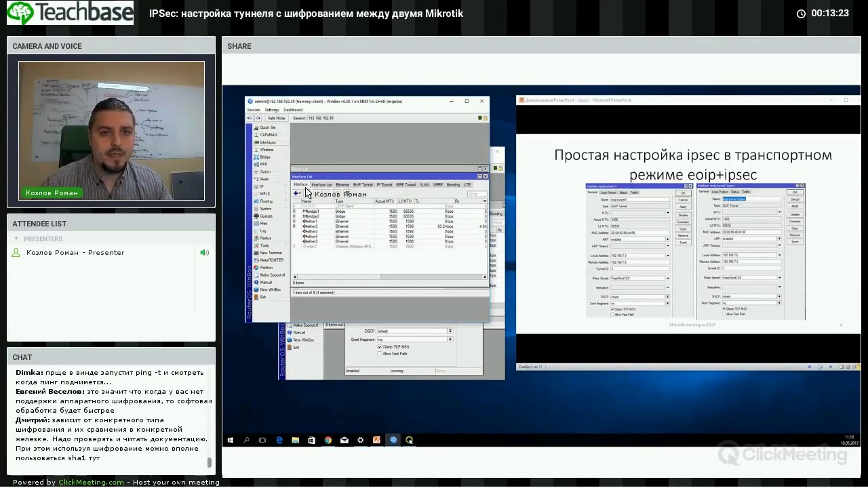This screenshot has height=488, width=868.
Task: Click New WinBox in front sidebar
Action: pyautogui.click(x=269, y=289)
